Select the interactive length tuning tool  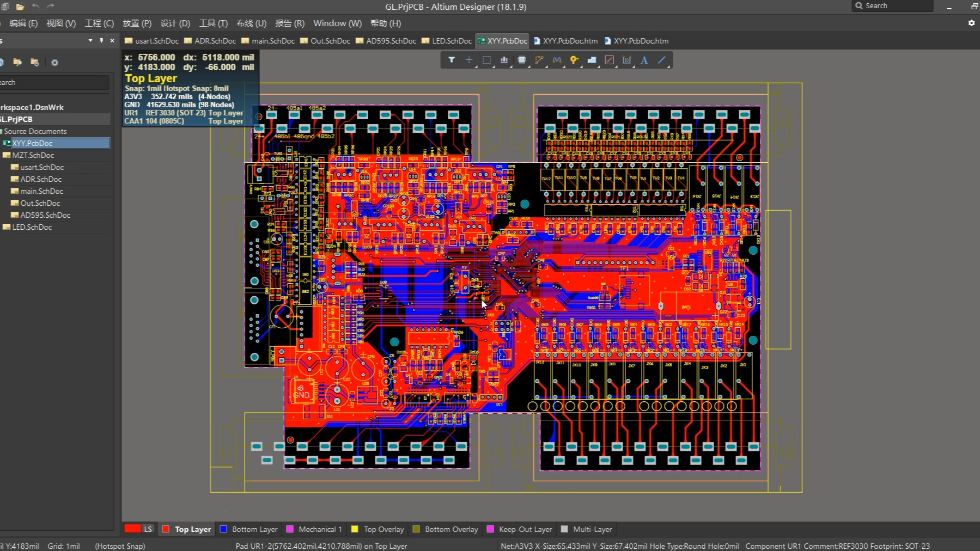tap(557, 60)
